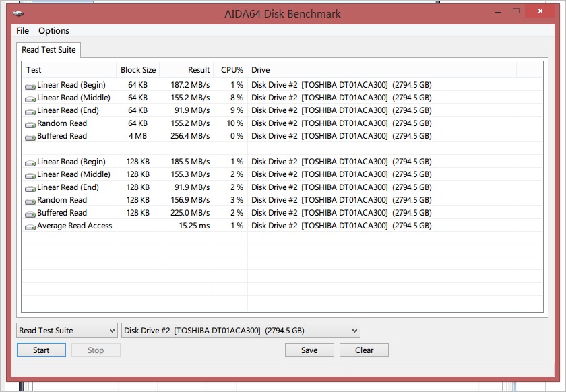566x392 pixels.
Task: Click the 8 % CPU usage cell
Action: point(237,98)
